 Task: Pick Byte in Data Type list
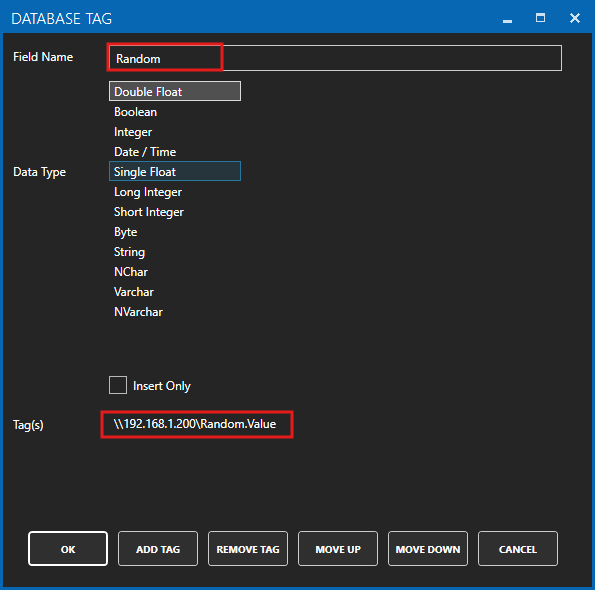coord(175,232)
